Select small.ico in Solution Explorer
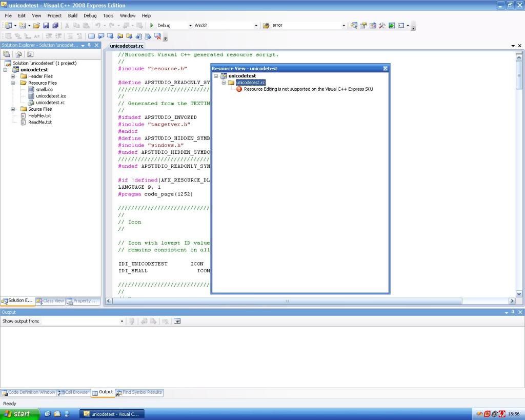Viewport: 525px width, 420px height. (x=44, y=89)
